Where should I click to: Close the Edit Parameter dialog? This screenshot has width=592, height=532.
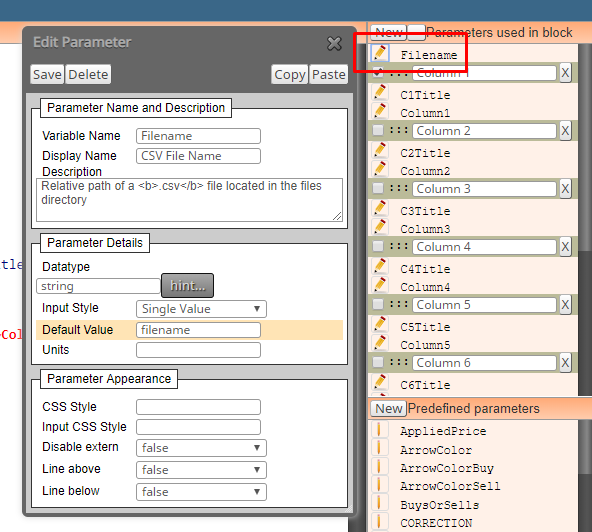pos(334,43)
